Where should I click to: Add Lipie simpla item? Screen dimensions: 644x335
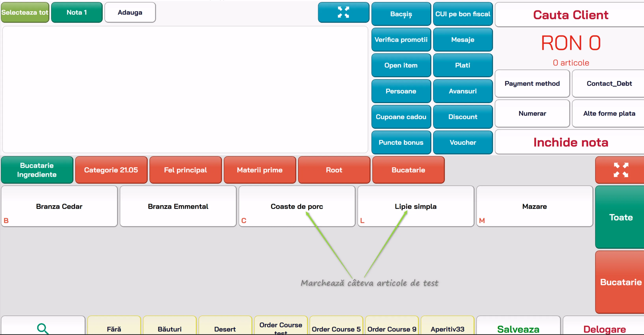point(416,206)
